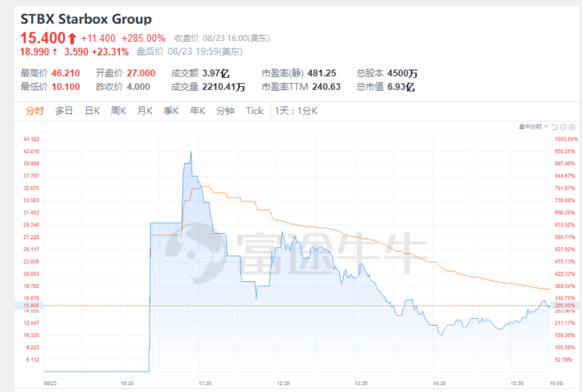Click 收盘价 08/23 16:00 timestamp
Screen dimensions: 582x392
pos(222,38)
